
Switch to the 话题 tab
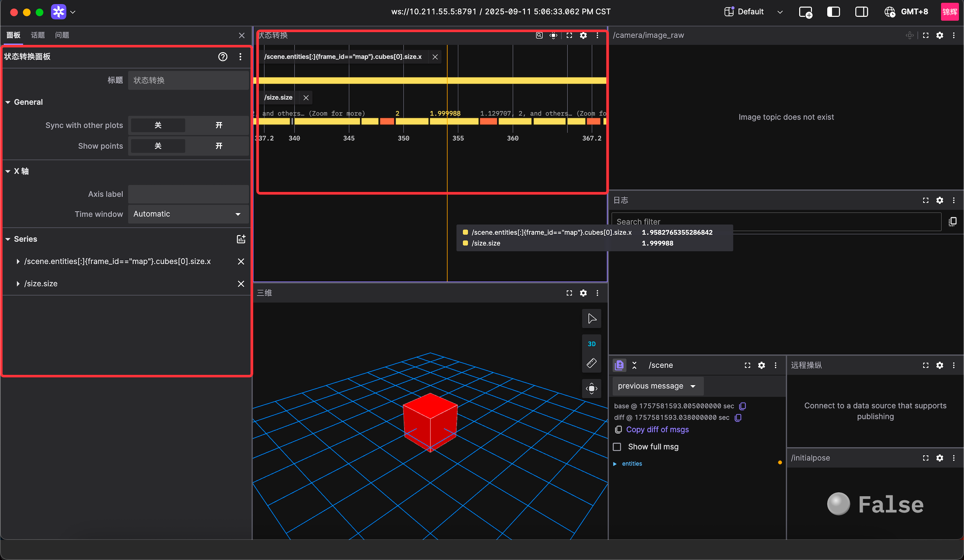click(37, 35)
